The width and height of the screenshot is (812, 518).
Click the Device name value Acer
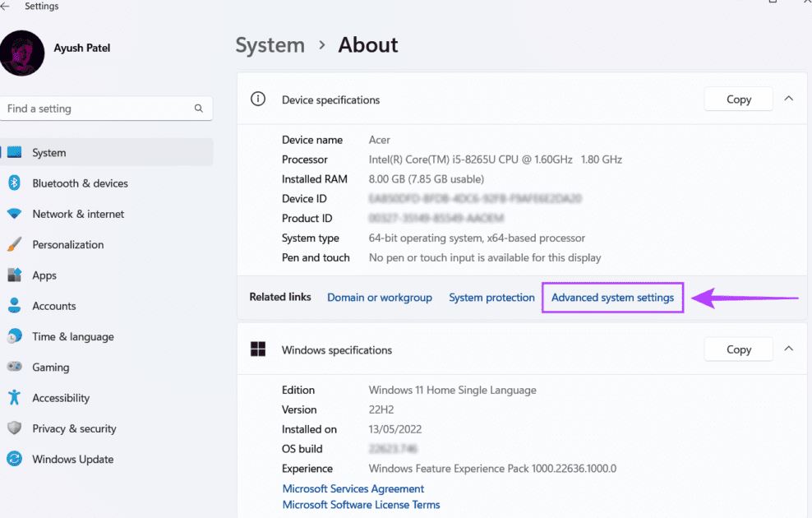point(380,140)
